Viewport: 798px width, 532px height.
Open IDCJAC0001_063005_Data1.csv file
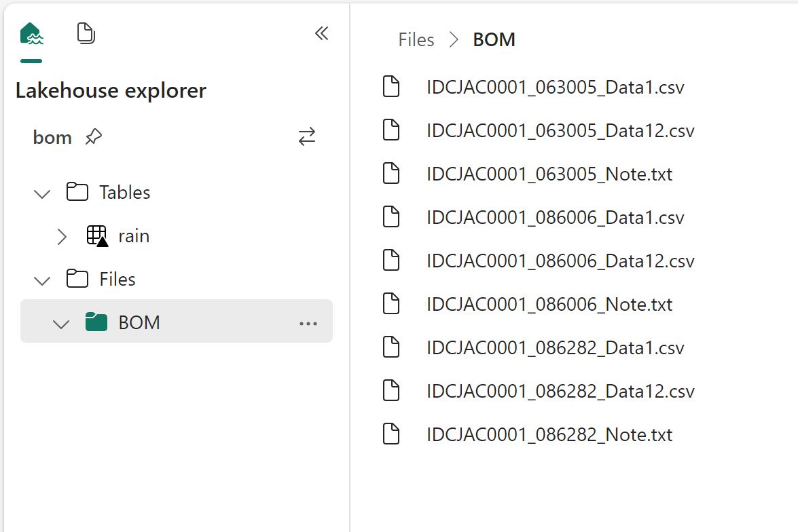[555, 88]
